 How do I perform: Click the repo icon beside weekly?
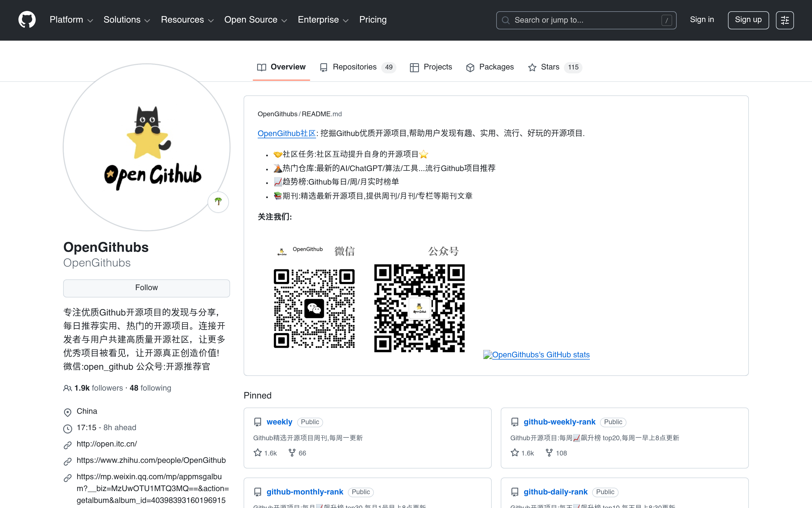pyautogui.click(x=258, y=422)
